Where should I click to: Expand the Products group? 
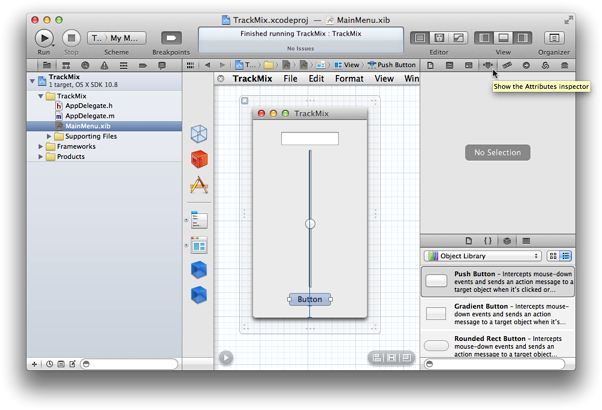40,157
